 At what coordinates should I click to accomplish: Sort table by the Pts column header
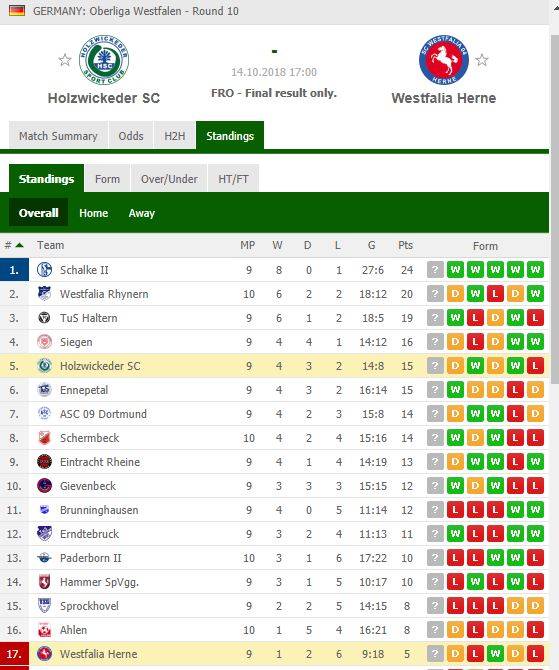tap(405, 245)
